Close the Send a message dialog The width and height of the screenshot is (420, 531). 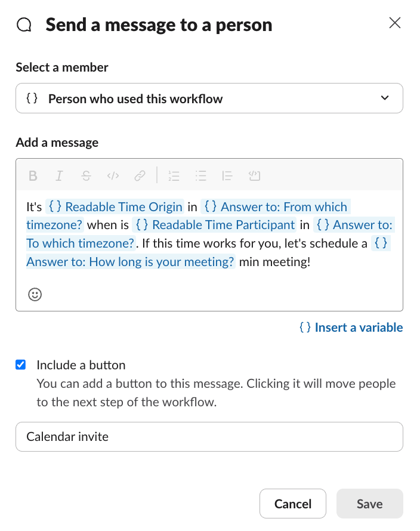(x=394, y=23)
